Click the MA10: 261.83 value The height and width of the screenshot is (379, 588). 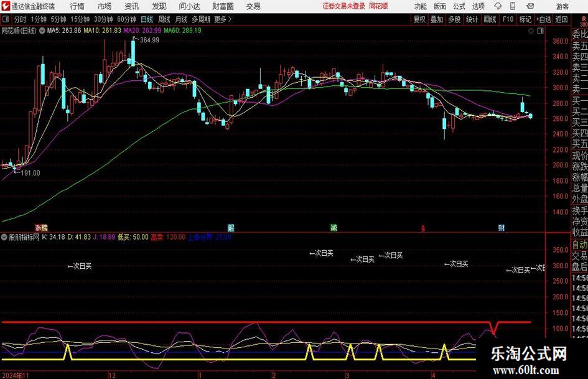(102, 30)
